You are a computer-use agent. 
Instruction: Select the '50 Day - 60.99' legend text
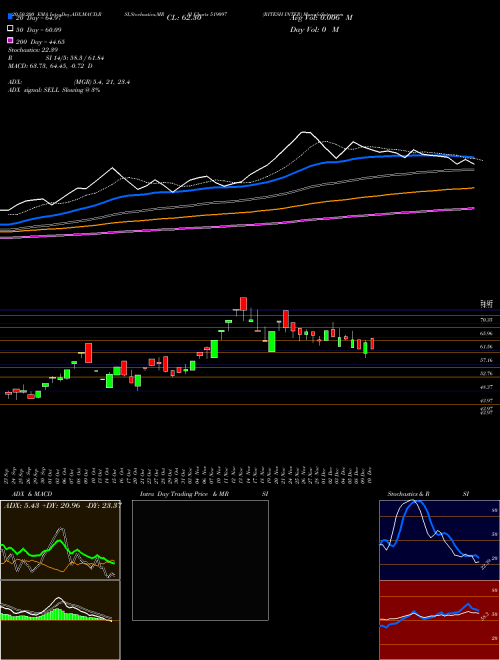(x=39, y=30)
